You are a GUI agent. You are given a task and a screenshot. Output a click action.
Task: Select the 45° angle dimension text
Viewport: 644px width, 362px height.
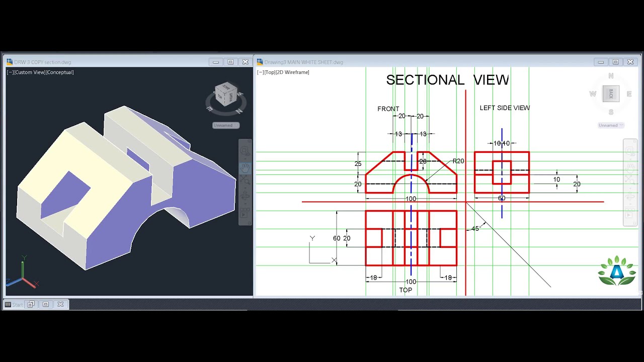click(x=475, y=229)
